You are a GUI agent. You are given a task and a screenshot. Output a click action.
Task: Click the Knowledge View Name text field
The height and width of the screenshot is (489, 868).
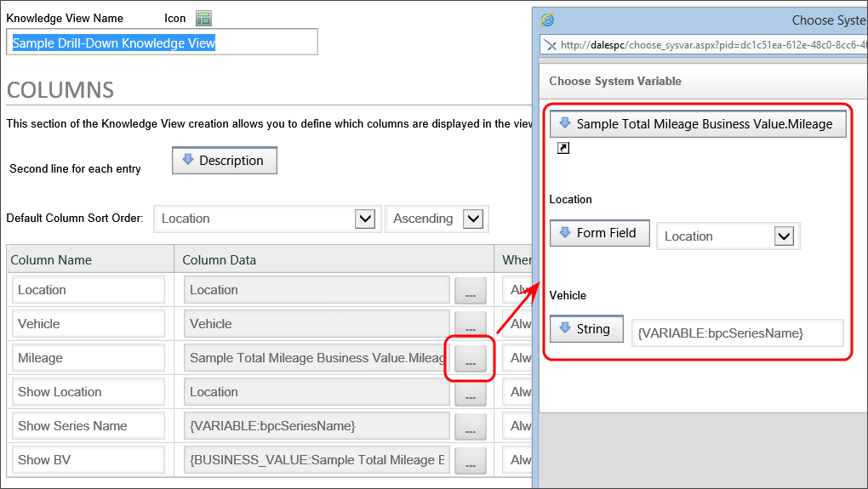(x=162, y=43)
